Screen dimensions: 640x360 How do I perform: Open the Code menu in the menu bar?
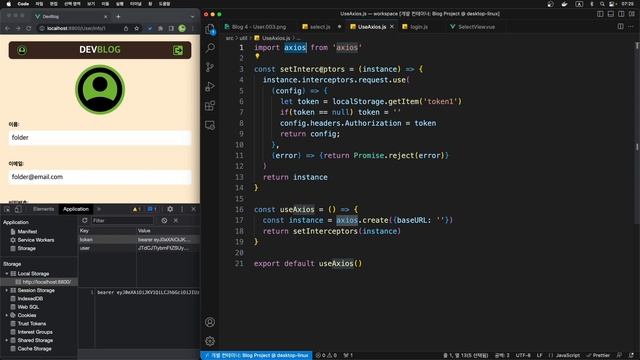click(x=23, y=4)
